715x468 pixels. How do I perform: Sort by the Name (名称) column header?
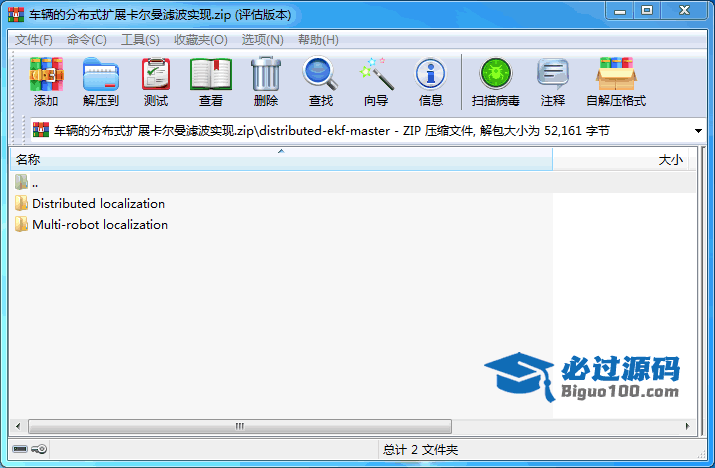[x=281, y=160]
